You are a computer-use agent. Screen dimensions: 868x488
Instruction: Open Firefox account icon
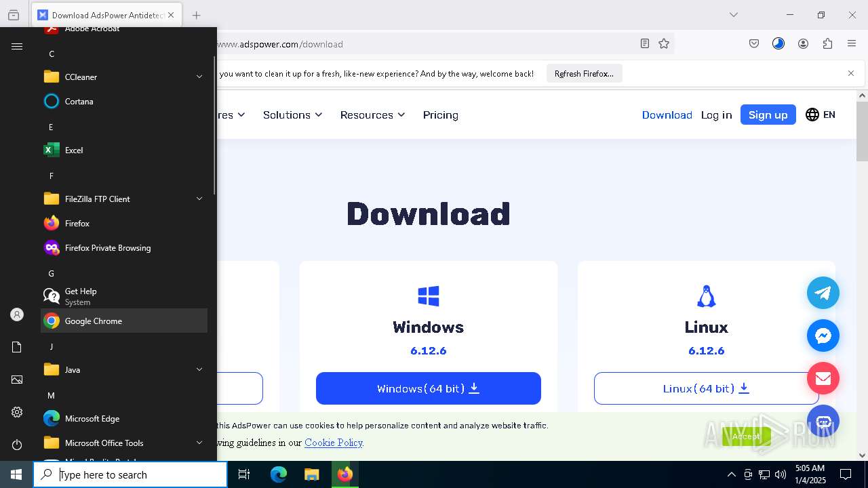[x=803, y=43]
